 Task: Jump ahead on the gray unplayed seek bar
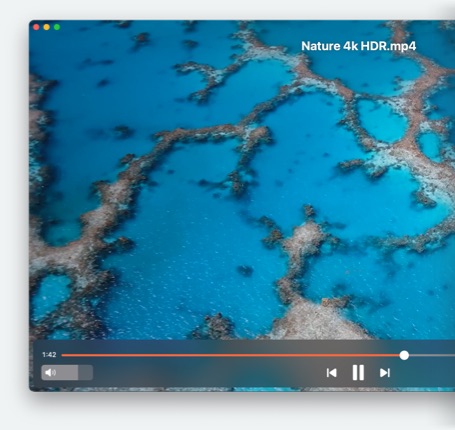coord(432,355)
